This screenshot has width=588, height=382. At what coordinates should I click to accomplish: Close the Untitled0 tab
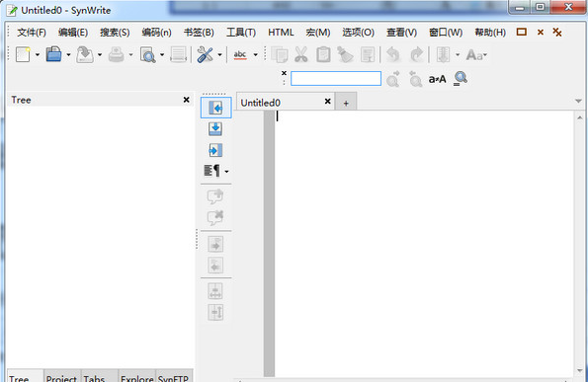coord(327,101)
